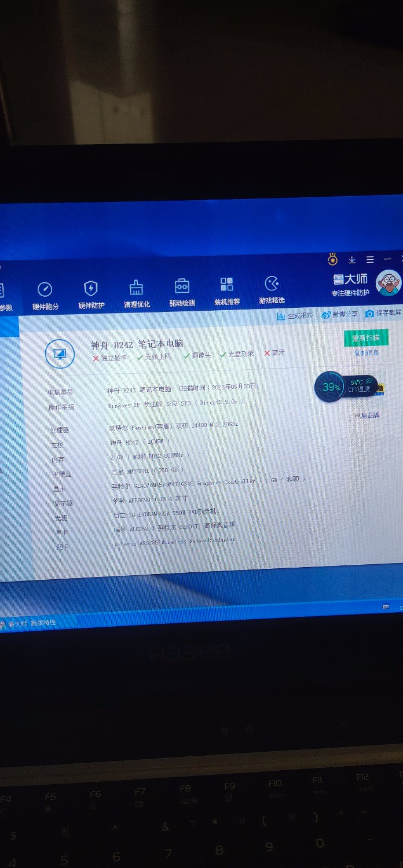Click the 三星 HM250HI hard disk value
This screenshot has height=868, width=403.
pos(148,470)
